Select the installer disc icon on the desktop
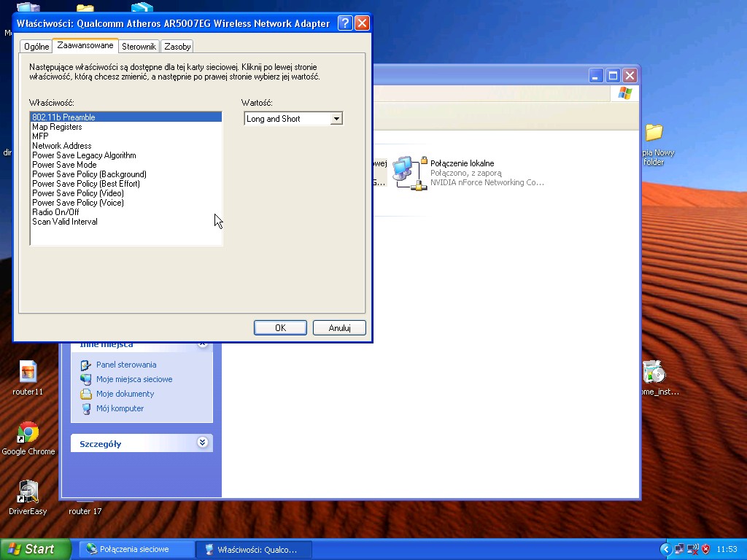747x560 pixels. pyautogui.click(x=654, y=372)
